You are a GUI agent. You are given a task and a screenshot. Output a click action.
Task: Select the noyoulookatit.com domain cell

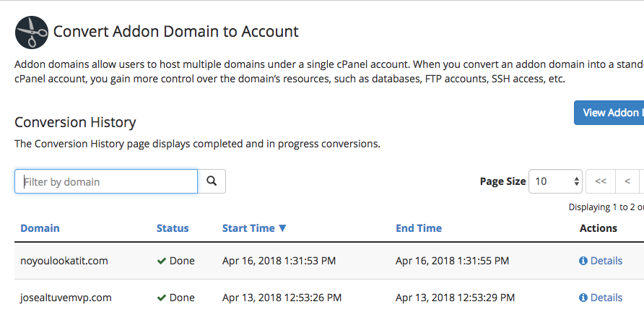[64, 261]
